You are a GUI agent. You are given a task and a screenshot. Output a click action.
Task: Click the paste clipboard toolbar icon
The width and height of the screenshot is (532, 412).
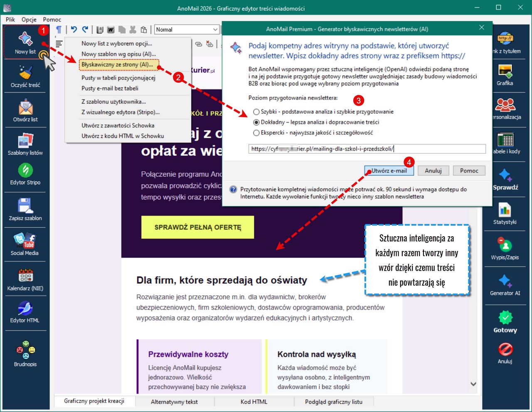[144, 30]
